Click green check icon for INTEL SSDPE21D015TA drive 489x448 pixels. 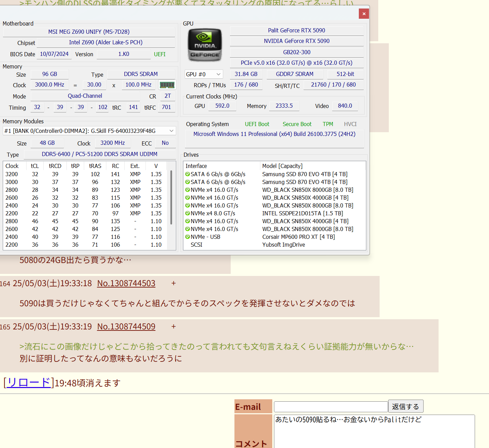[187, 213]
